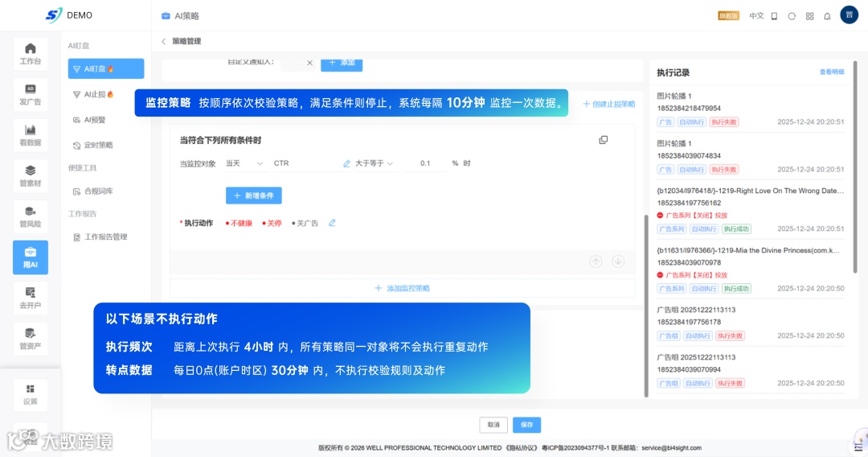868x457 pixels.
Task: Click the edit pencil after 关广告 action
Action: (332, 223)
